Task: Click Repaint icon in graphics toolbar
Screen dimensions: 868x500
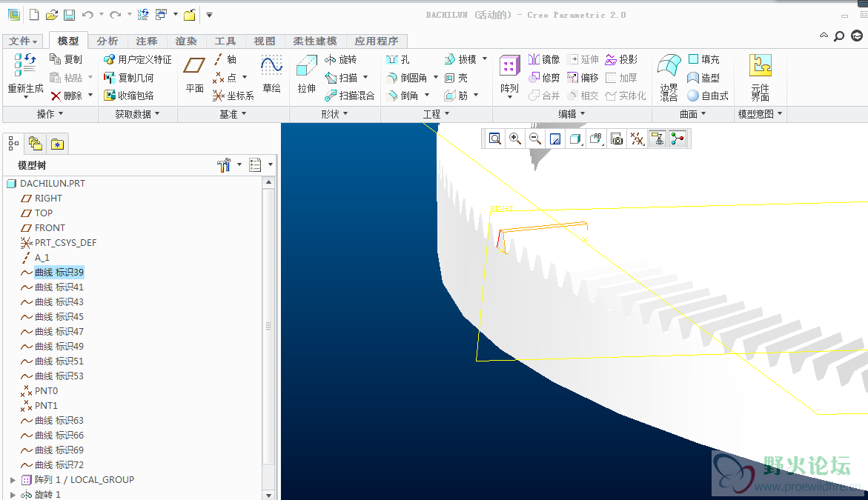Action: pos(555,139)
